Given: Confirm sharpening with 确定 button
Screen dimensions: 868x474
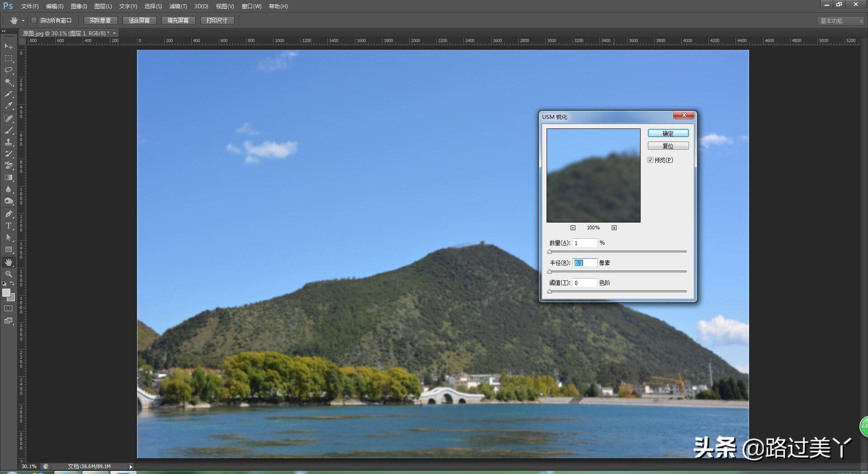Looking at the screenshot, I should click(x=668, y=133).
